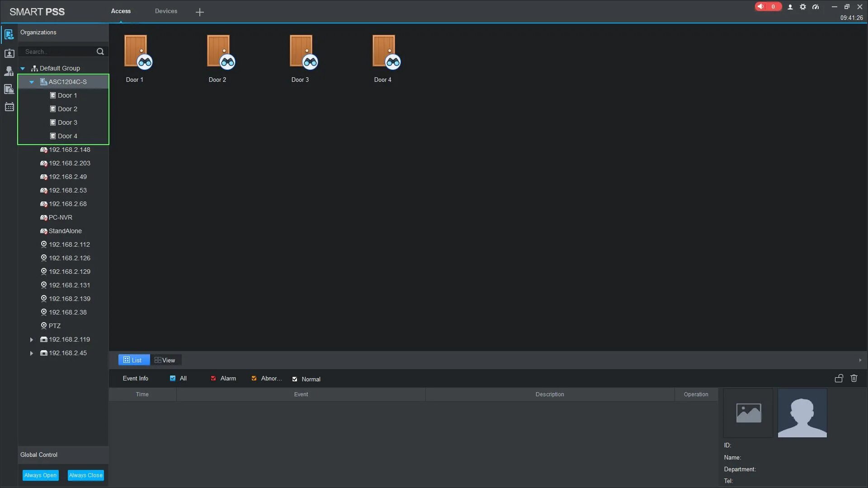Open the Door 3 icon in main panel

click(x=303, y=52)
